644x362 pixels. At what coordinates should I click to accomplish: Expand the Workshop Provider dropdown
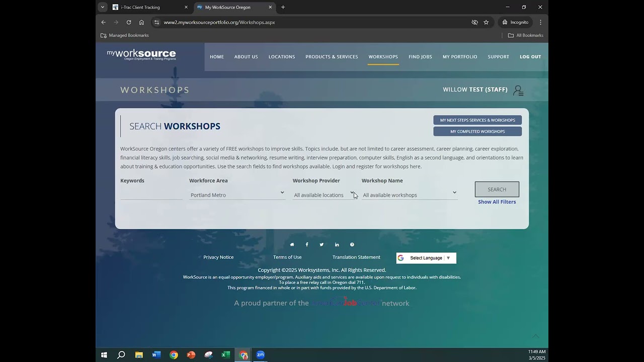tap(324, 195)
